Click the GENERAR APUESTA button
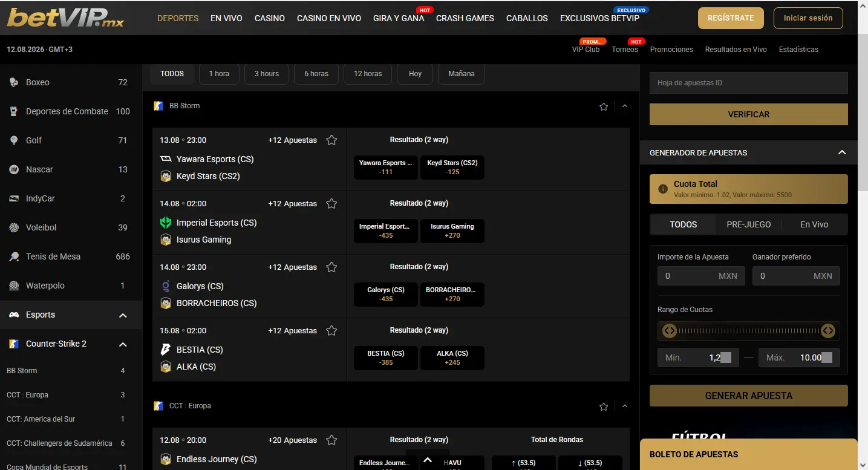The image size is (868, 470). pyautogui.click(x=749, y=396)
